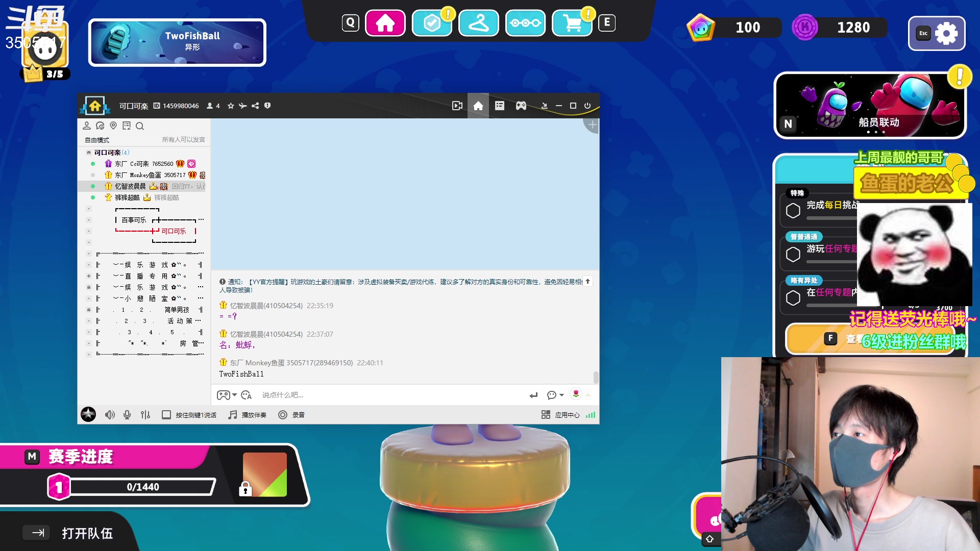This screenshot has height=551, width=980.
Task: Toggle the microphone in bottom bar
Action: tap(127, 415)
